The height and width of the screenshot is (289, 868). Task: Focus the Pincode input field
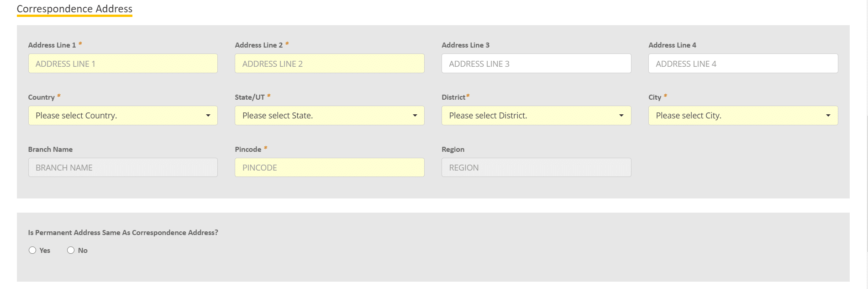pos(329,168)
